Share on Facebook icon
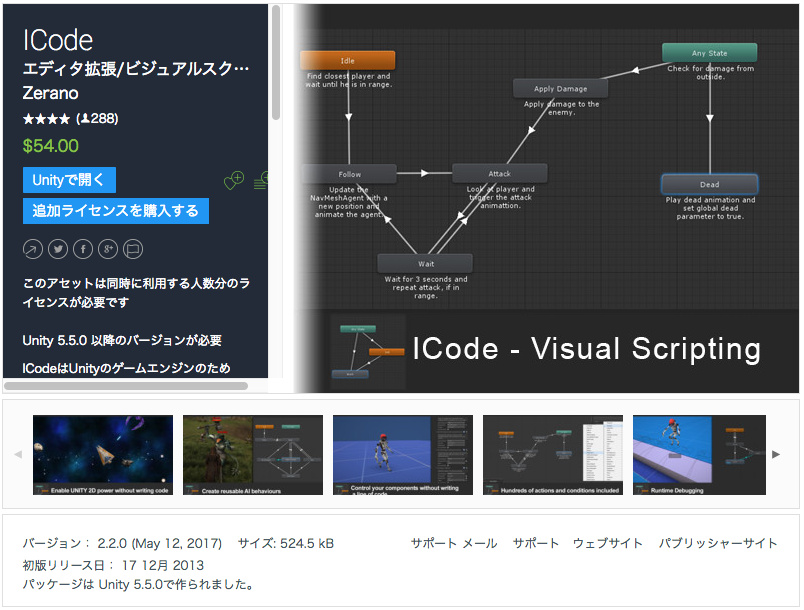 click(83, 250)
